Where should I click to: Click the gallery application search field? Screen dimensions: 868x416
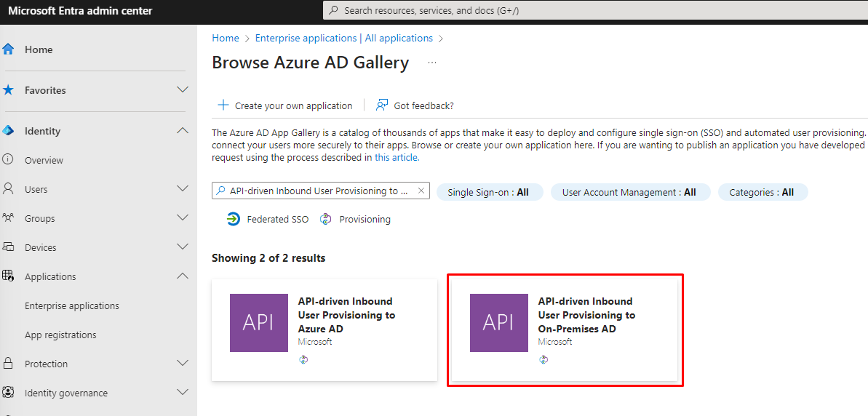tap(320, 191)
